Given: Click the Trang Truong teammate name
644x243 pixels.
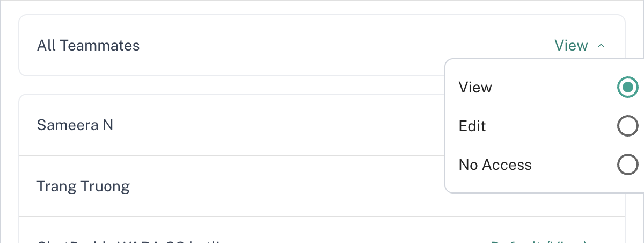Looking at the screenshot, I should [x=83, y=187].
